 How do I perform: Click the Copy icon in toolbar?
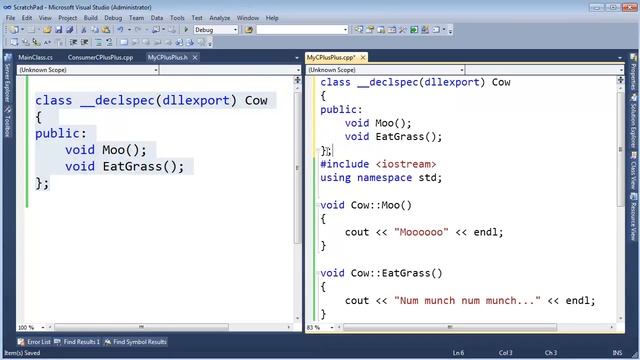[95, 30]
